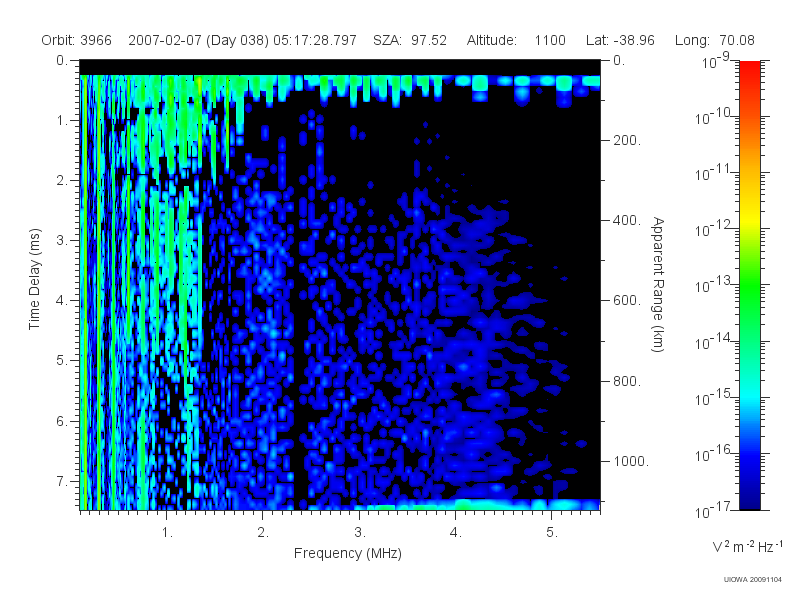Click the '600.' apparent range tick label
Screen dimensions: 800x600
(627, 301)
